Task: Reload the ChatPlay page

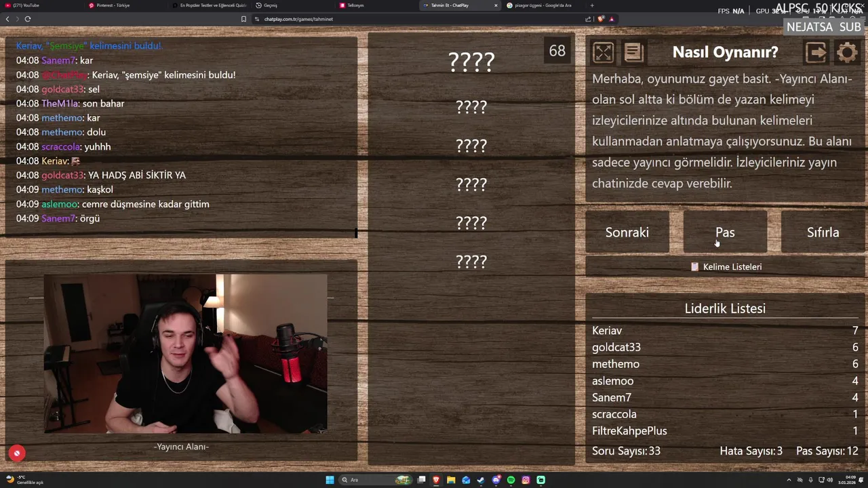Action: click(x=28, y=19)
